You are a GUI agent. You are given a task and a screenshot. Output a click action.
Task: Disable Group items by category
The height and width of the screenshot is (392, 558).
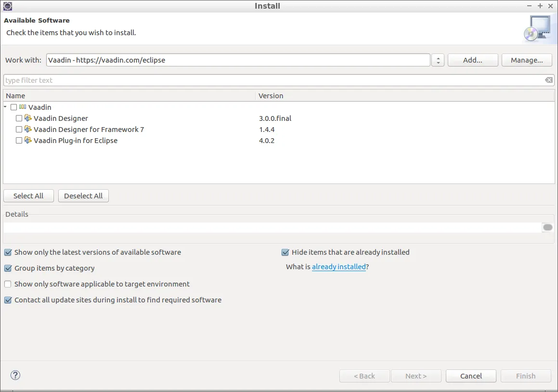8,268
